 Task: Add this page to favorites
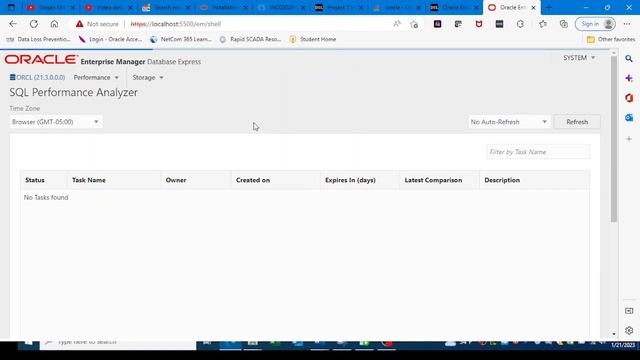[x=414, y=24]
